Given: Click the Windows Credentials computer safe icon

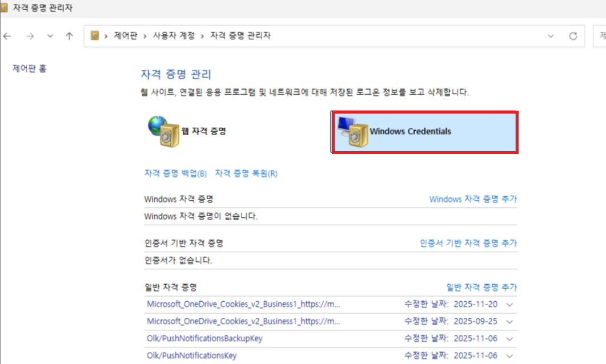Looking at the screenshot, I should tap(352, 132).
